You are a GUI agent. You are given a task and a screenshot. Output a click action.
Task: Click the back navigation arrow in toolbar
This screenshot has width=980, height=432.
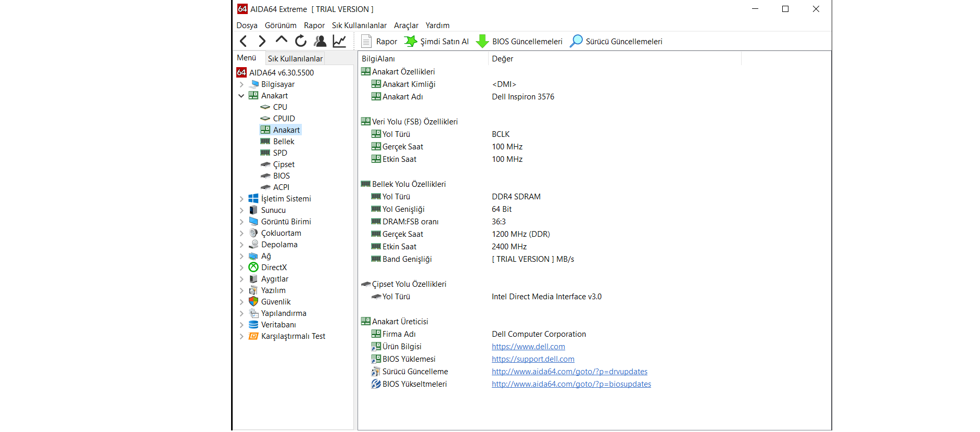243,41
